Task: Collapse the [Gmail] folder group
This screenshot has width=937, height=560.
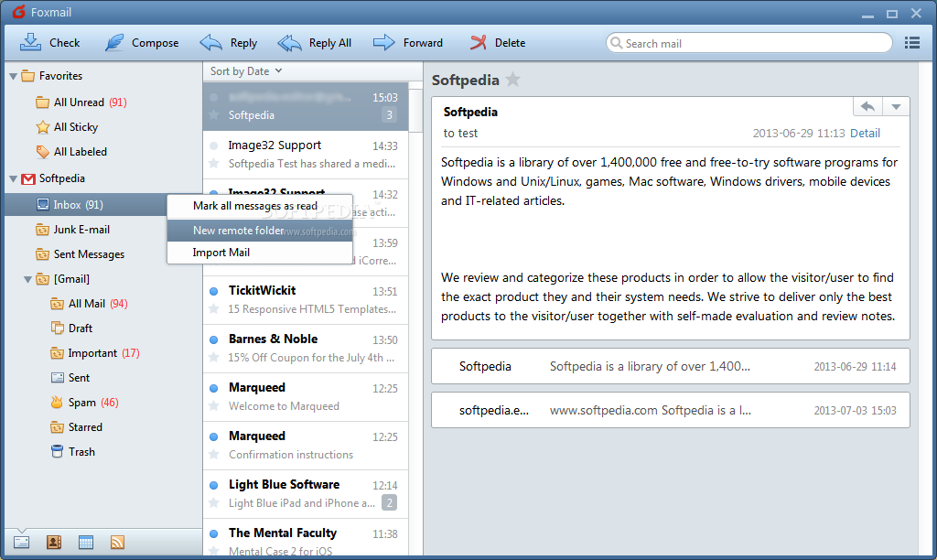Action: coord(27,279)
